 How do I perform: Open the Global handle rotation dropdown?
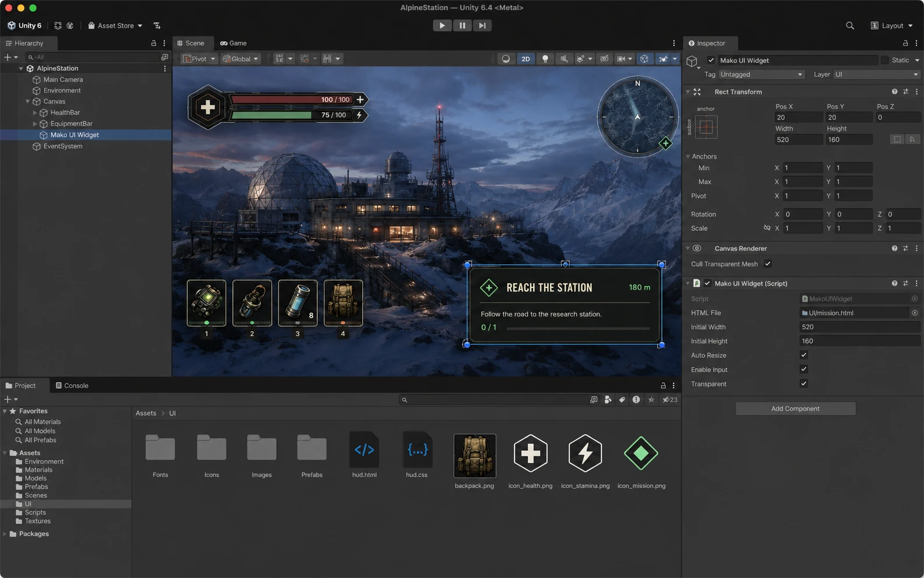(x=241, y=59)
